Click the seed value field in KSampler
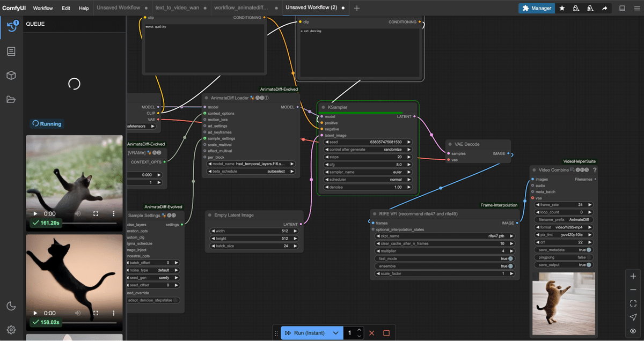The height and width of the screenshot is (341, 644). click(368, 142)
